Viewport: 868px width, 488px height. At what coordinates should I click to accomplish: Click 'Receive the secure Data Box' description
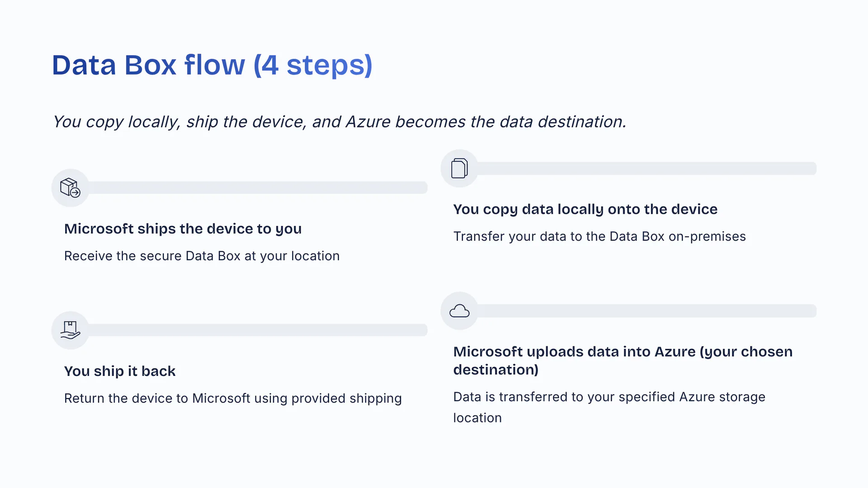pos(202,256)
